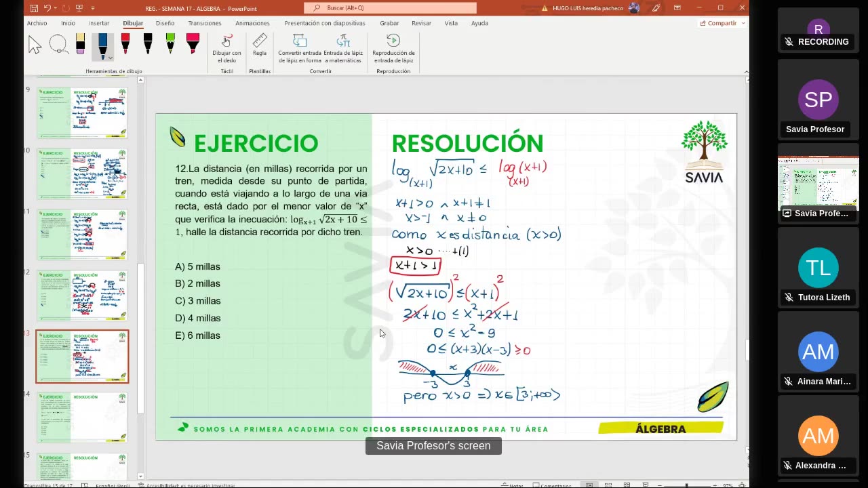Select slide 13 thumbnail
This screenshot has height=488, width=868.
tap(82, 357)
